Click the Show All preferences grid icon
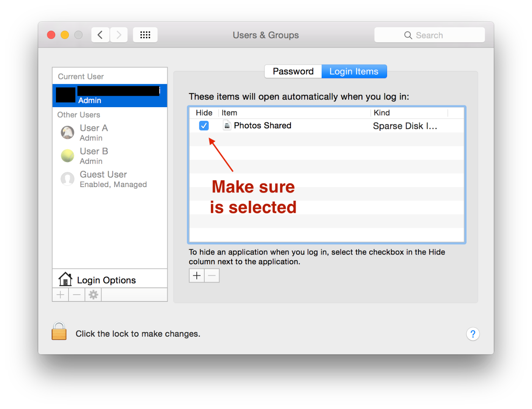 (x=145, y=34)
